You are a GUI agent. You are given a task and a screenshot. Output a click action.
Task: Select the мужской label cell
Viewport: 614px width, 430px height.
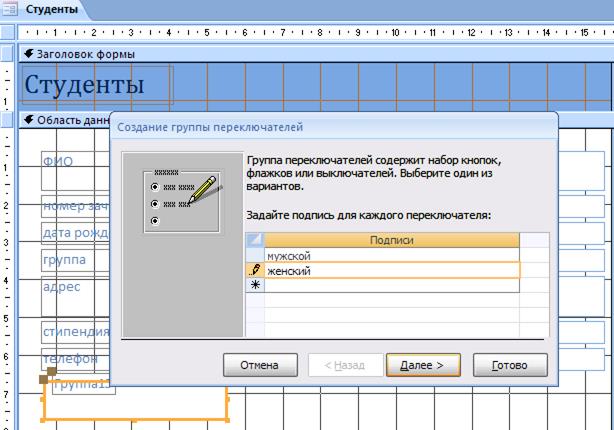click(392, 256)
